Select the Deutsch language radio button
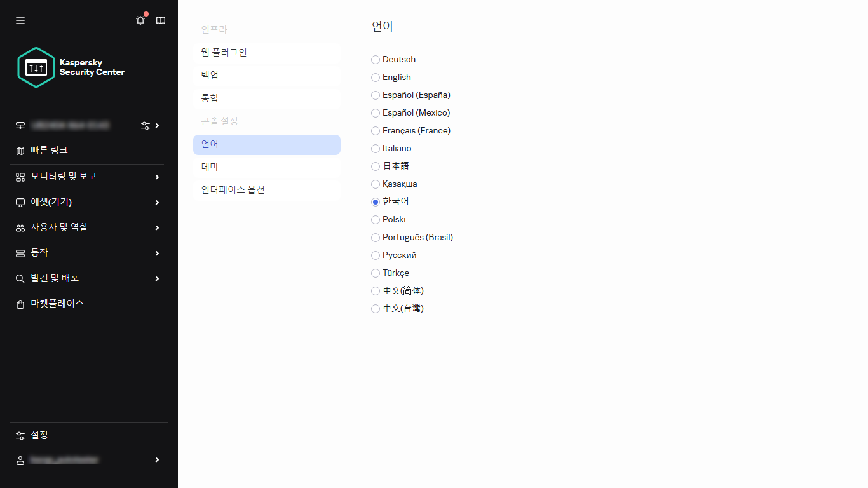Screen dimensions: 868x488 pos(375,59)
